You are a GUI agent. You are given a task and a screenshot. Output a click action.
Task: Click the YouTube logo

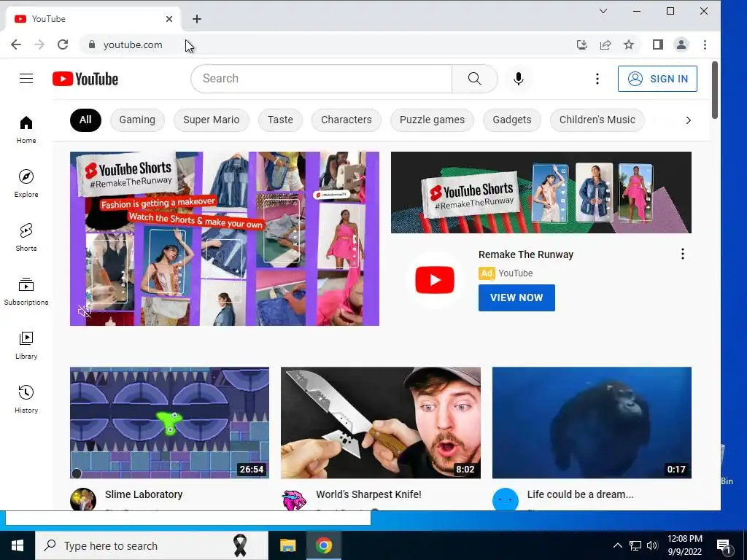pos(85,79)
